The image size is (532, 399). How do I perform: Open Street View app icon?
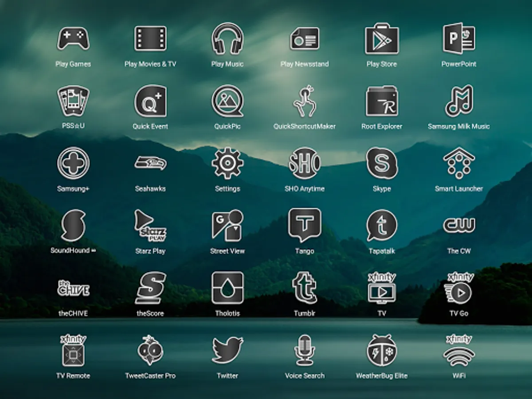[227, 226]
